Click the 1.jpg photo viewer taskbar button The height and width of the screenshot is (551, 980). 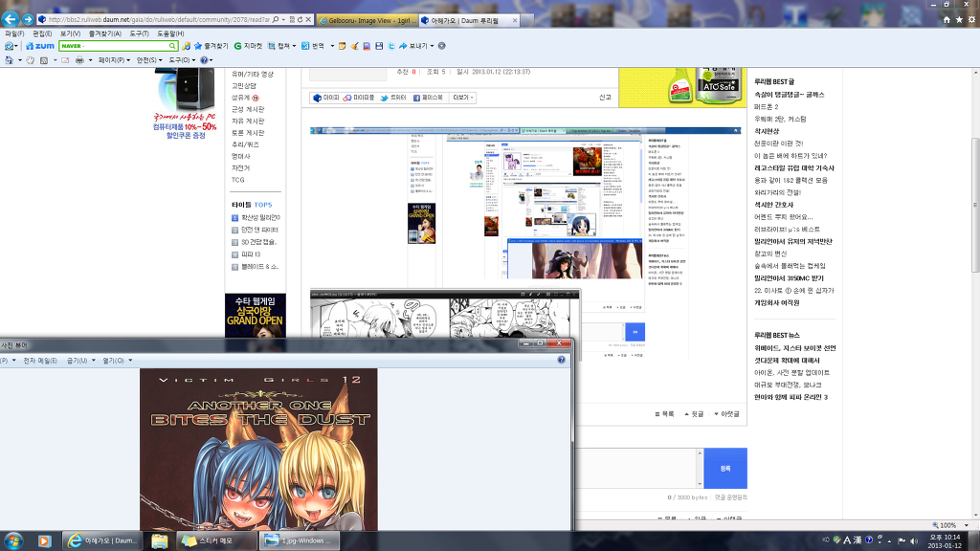point(297,541)
